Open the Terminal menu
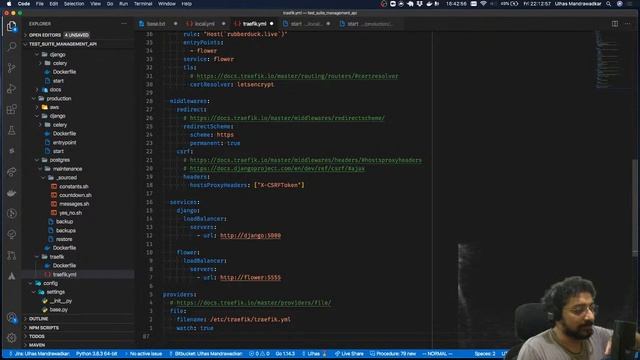Viewport: 640px width, 360px height. (143, 4)
